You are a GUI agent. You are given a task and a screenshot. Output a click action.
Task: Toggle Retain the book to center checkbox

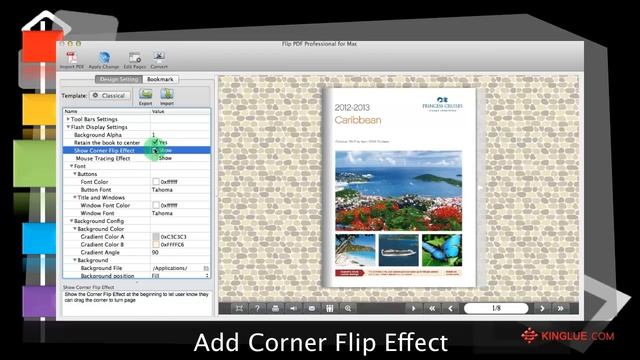(x=155, y=142)
